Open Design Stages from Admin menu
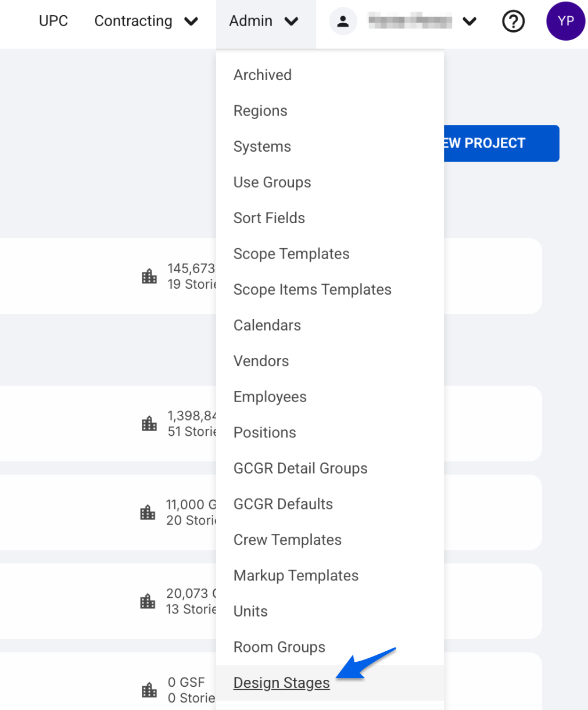Screen dimensions: 588x710 [x=281, y=683]
